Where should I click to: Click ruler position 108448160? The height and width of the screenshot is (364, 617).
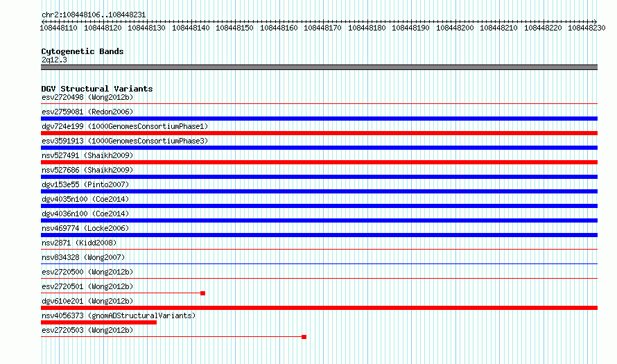pos(279,28)
